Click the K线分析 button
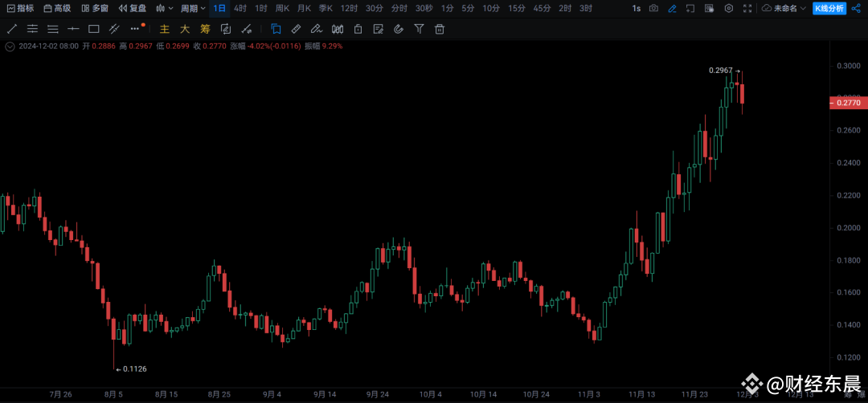This screenshot has width=868, height=403. coord(829,8)
